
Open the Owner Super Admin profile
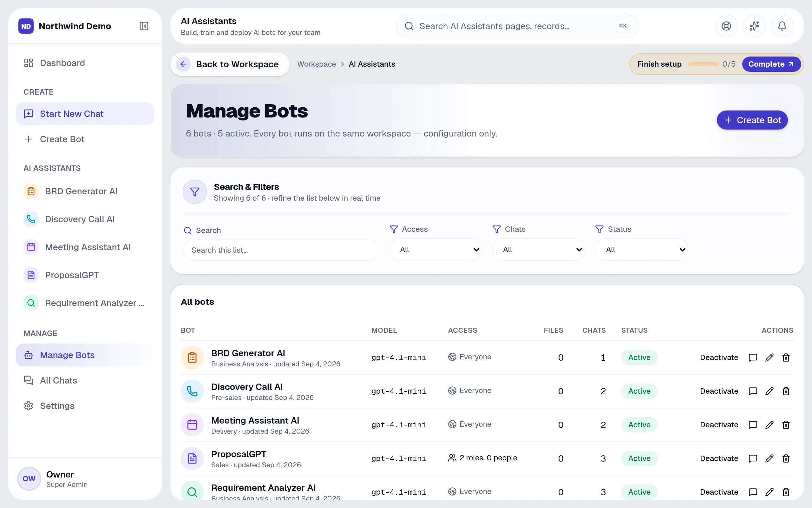85,479
